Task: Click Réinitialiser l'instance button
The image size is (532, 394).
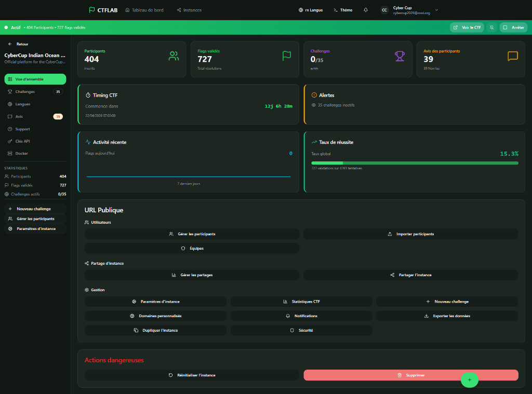Action: point(192,375)
